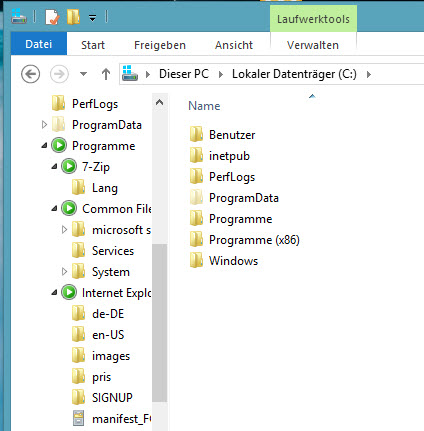Switch to the Start ribbon tab

93,45
